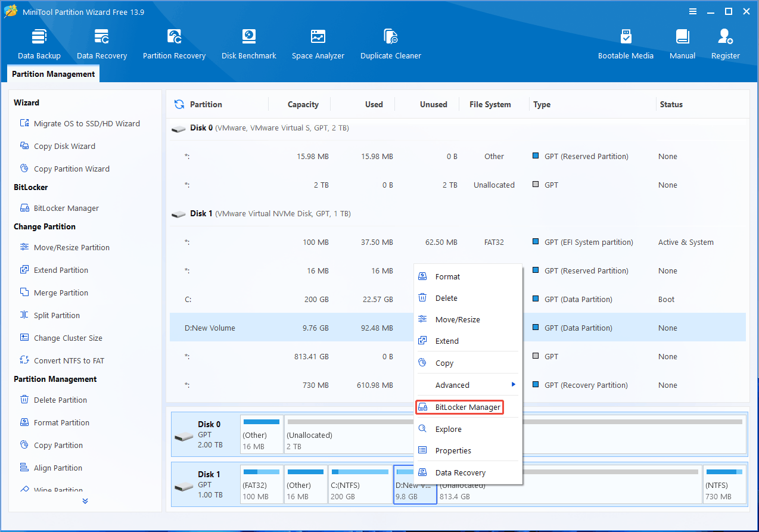
Task: Select Disk 0 (Other) 16 MB block
Action: point(262,434)
